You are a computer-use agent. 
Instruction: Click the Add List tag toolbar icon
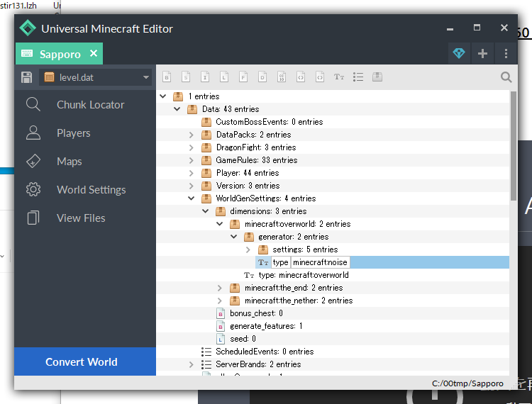358,77
